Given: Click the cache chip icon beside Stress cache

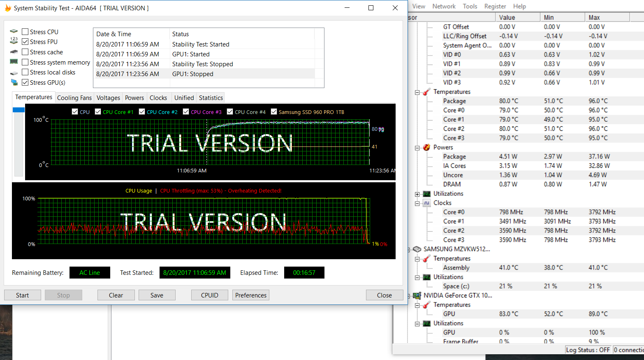Looking at the screenshot, I should [x=14, y=52].
